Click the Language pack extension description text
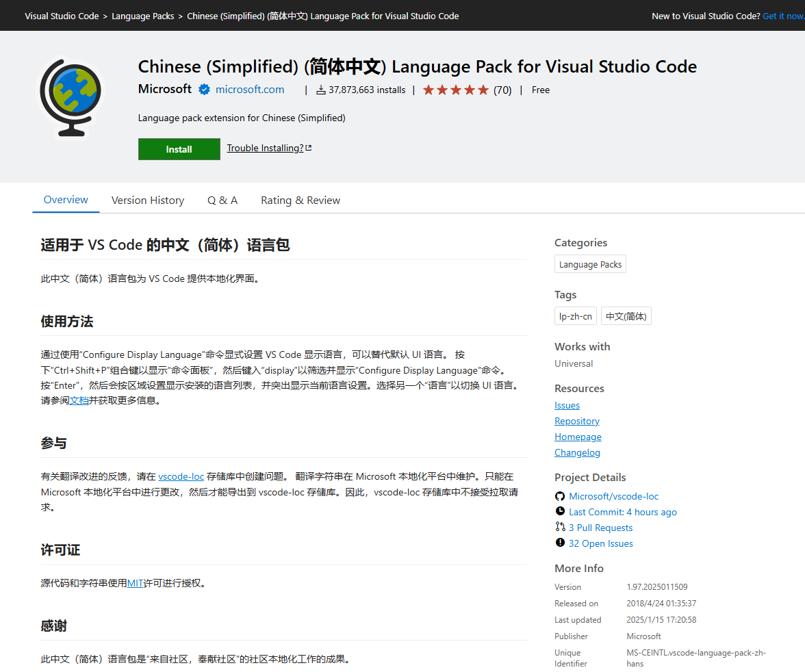 242,118
